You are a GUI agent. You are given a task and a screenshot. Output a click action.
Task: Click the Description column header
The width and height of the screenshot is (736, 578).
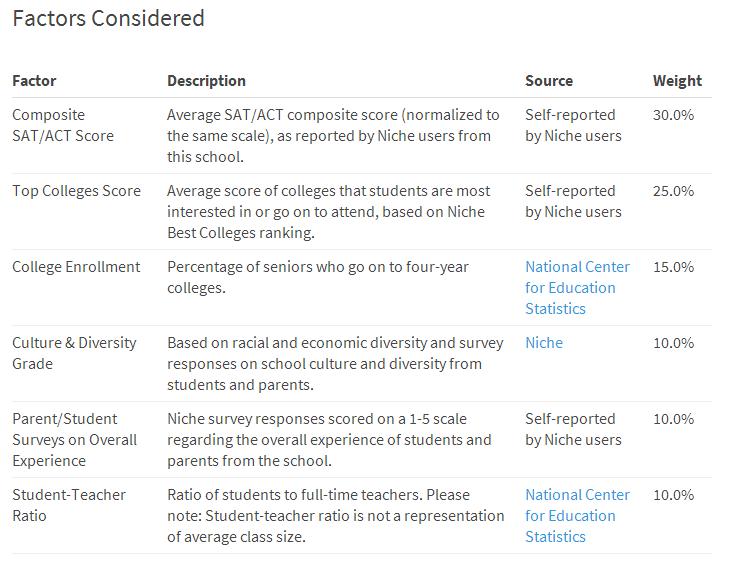click(x=206, y=81)
